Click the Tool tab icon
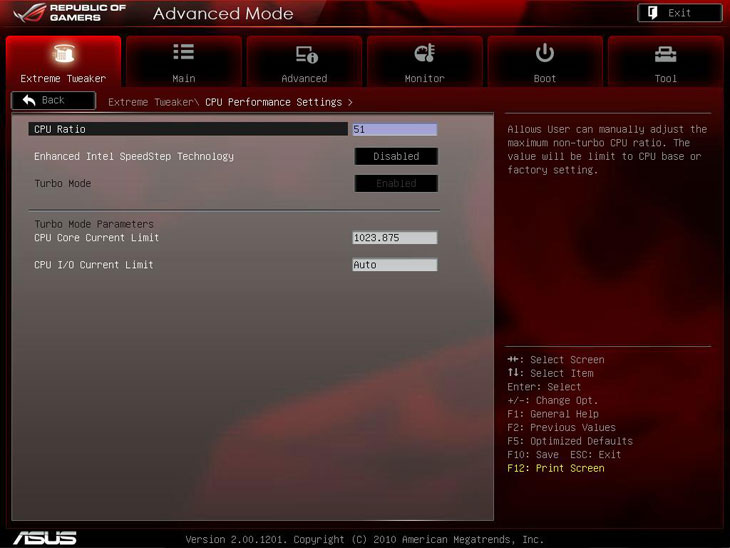 pos(665,54)
